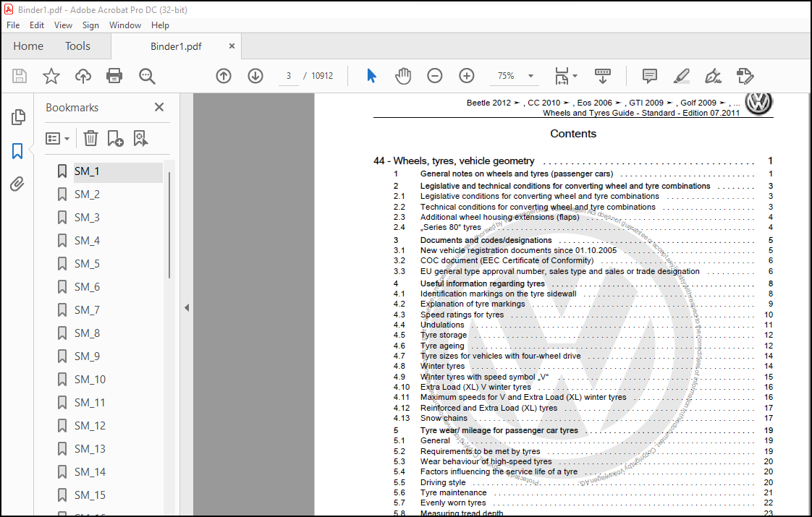Zoom in with plus icon
812x517 pixels.
pyautogui.click(x=467, y=76)
